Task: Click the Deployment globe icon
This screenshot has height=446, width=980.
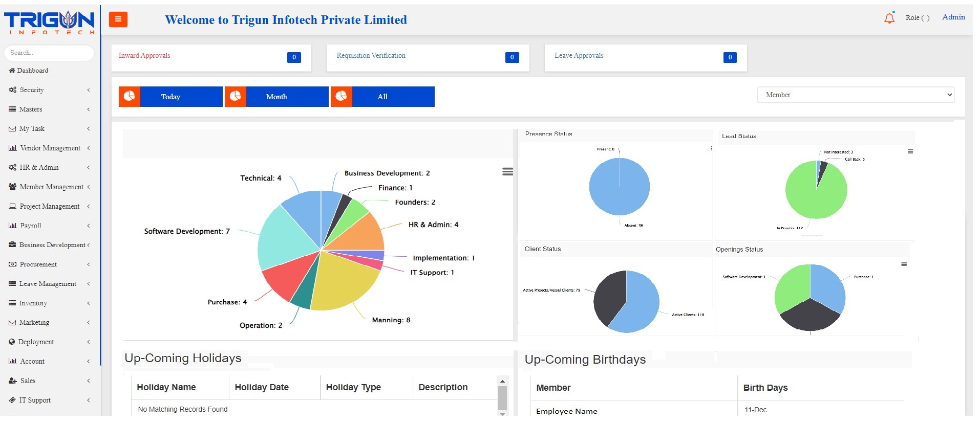Action: (x=12, y=342)
